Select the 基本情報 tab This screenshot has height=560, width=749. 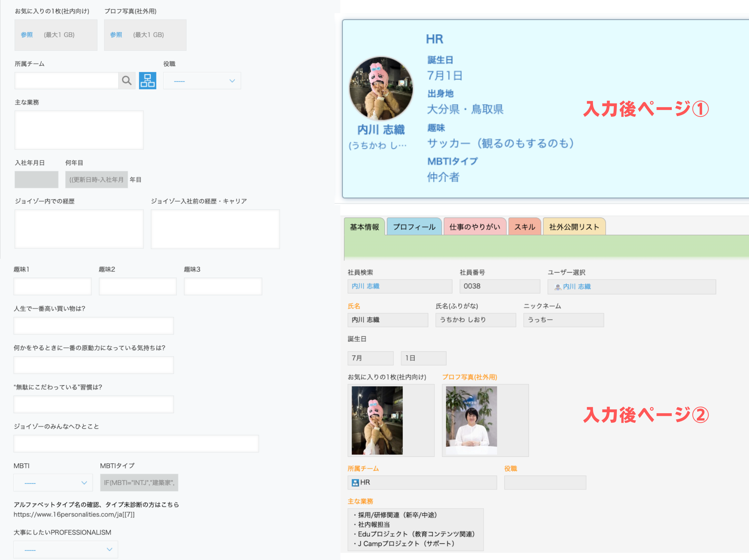[364, 227]
